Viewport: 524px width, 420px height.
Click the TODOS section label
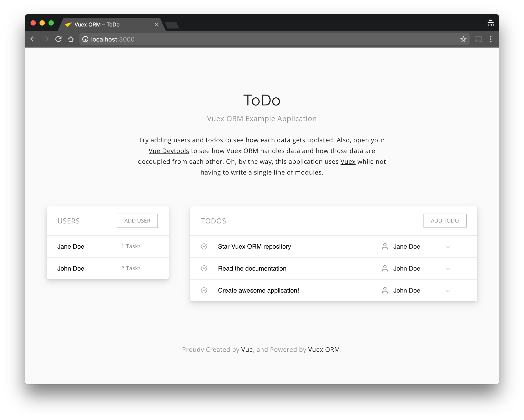pyautogui.click(x=213, y=220)
